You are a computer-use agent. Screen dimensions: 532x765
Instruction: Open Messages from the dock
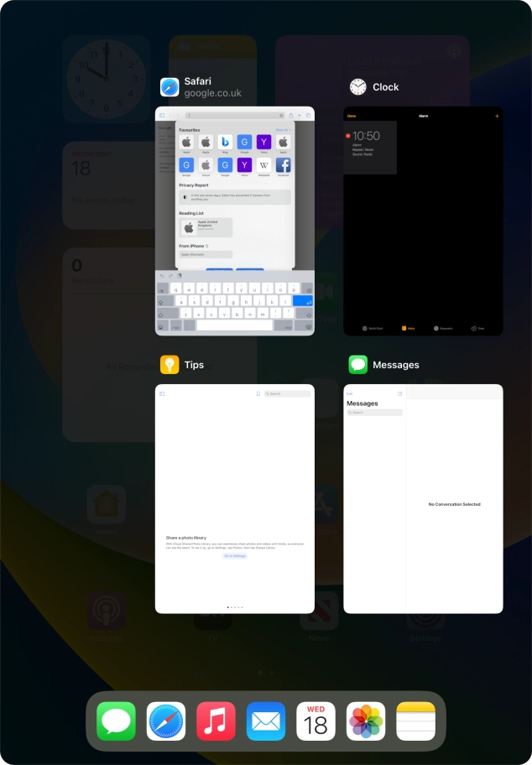coord(116,721)
